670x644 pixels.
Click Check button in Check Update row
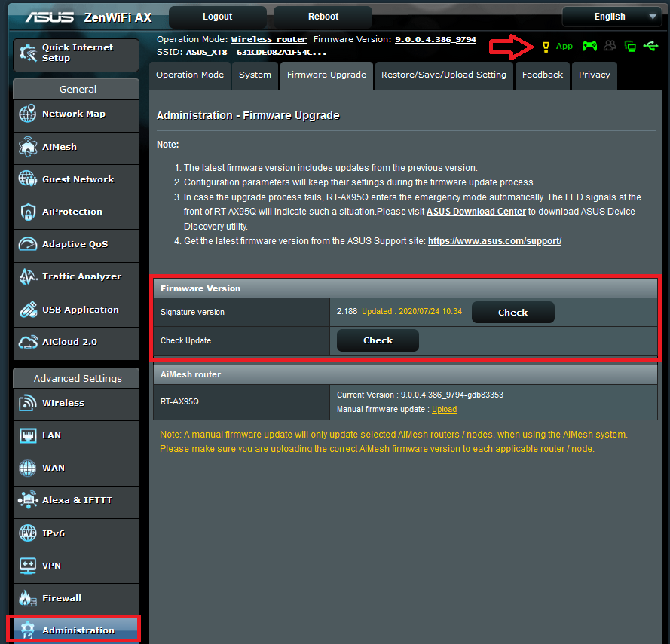378,340
